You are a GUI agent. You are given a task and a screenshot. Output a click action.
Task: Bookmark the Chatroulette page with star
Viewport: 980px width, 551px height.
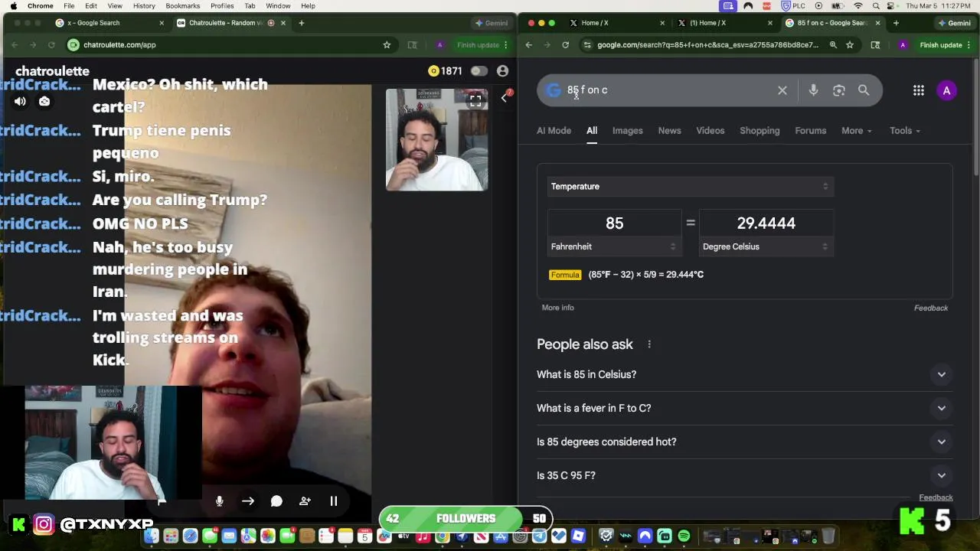(x=387, y=45)
